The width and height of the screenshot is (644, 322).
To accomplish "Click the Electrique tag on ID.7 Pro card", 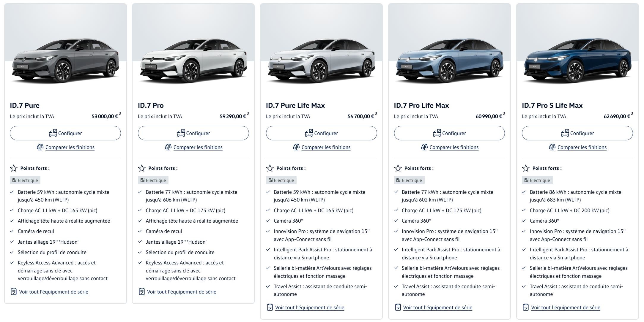I will point(153,180).
